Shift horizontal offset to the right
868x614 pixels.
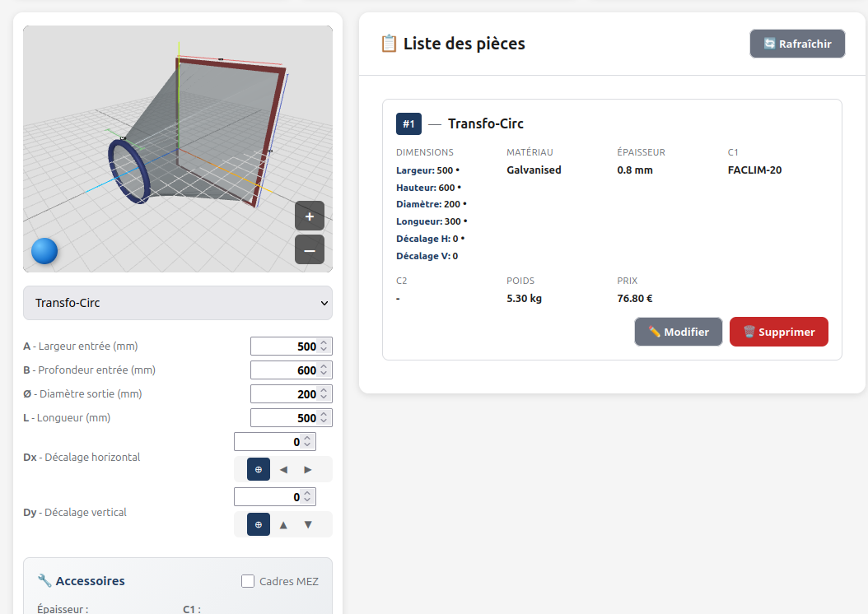308,469
